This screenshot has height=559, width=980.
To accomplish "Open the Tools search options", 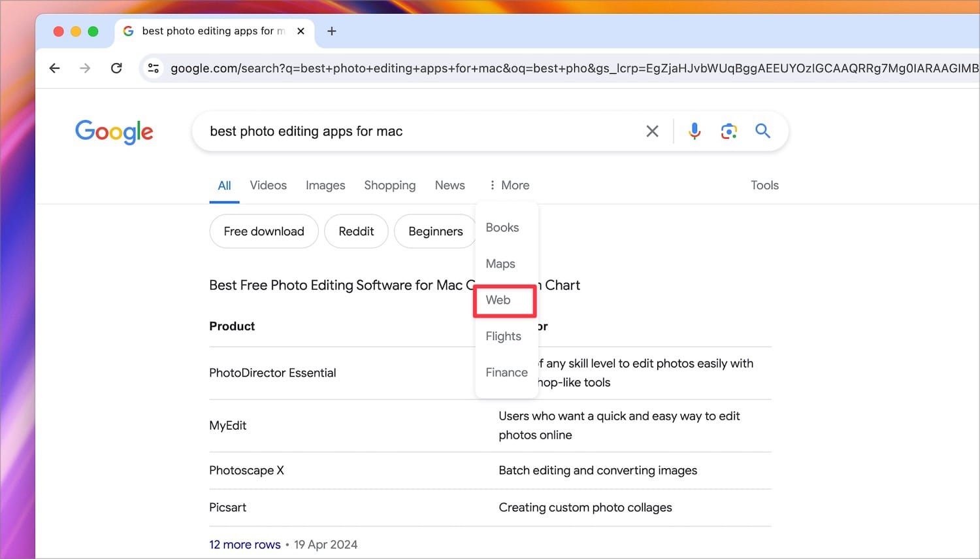I will (x=764, y=186).
